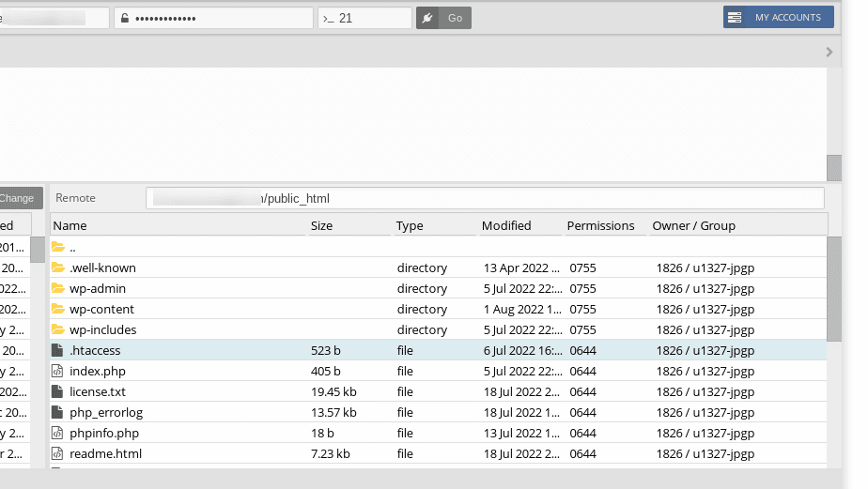Click the owner/group value of index.php row
This screenshot has height=489, width=868.
point(705,371)
